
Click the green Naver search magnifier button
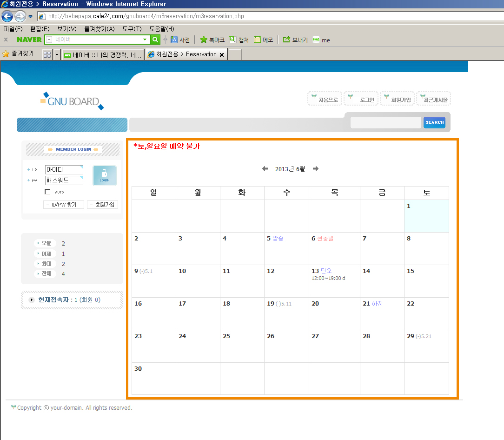click(x=155, y=40)
